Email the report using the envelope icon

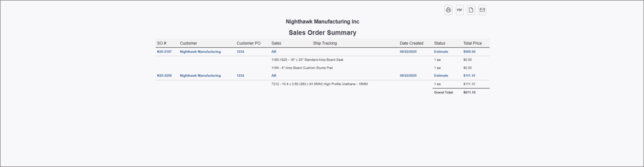point(482,10)
